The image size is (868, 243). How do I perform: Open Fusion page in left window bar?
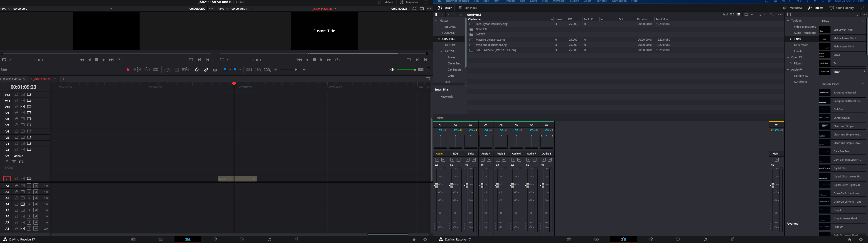(215, 239)
